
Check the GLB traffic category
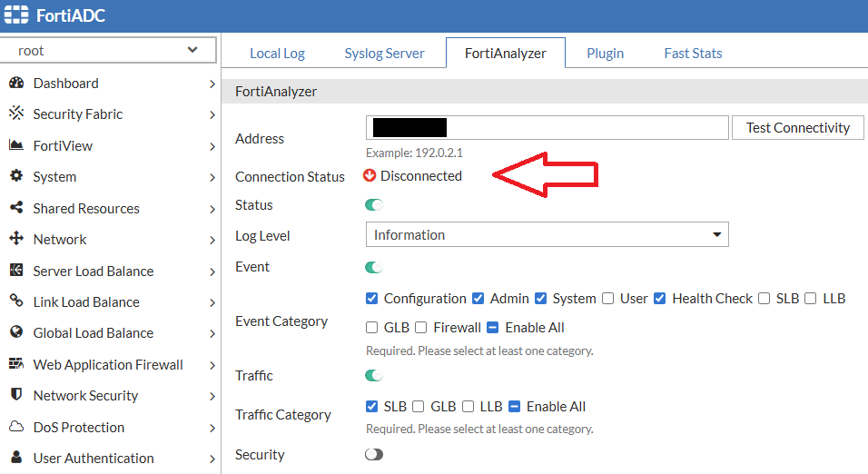tap(419, 407)
